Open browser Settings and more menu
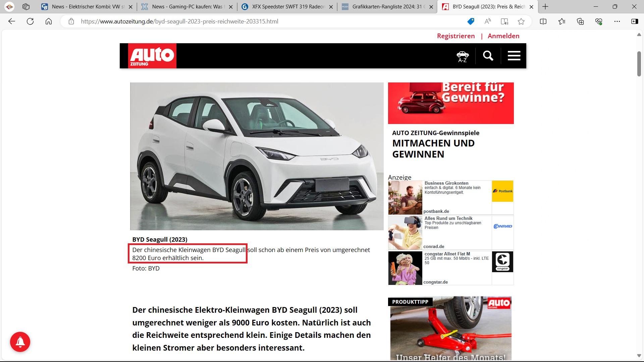 click(617, 21)
